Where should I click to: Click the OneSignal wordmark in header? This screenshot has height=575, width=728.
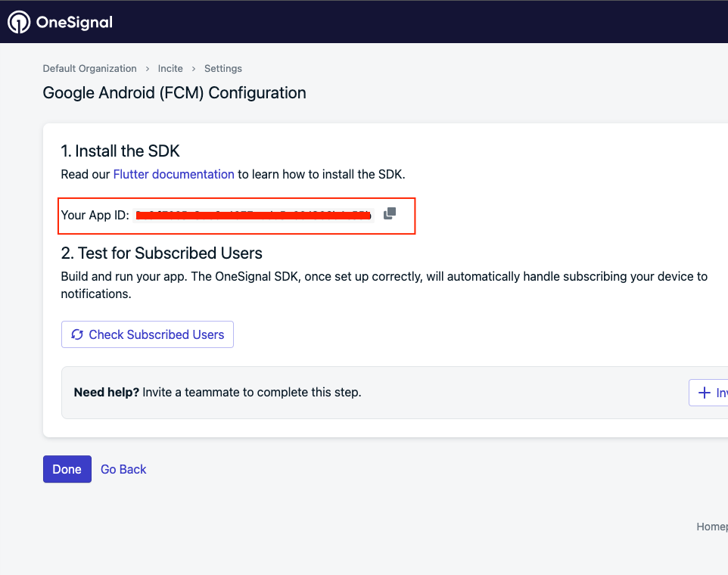[x=74, y=22]
